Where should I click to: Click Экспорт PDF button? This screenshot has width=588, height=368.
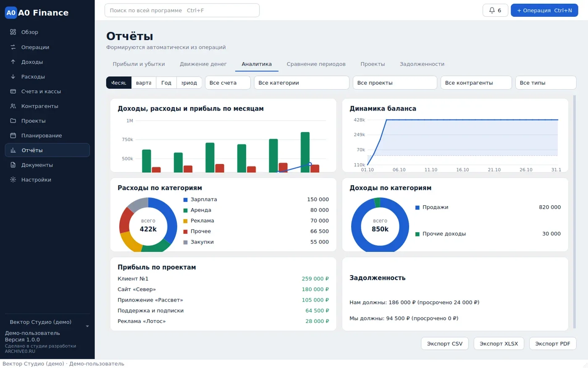coord(553,344)
